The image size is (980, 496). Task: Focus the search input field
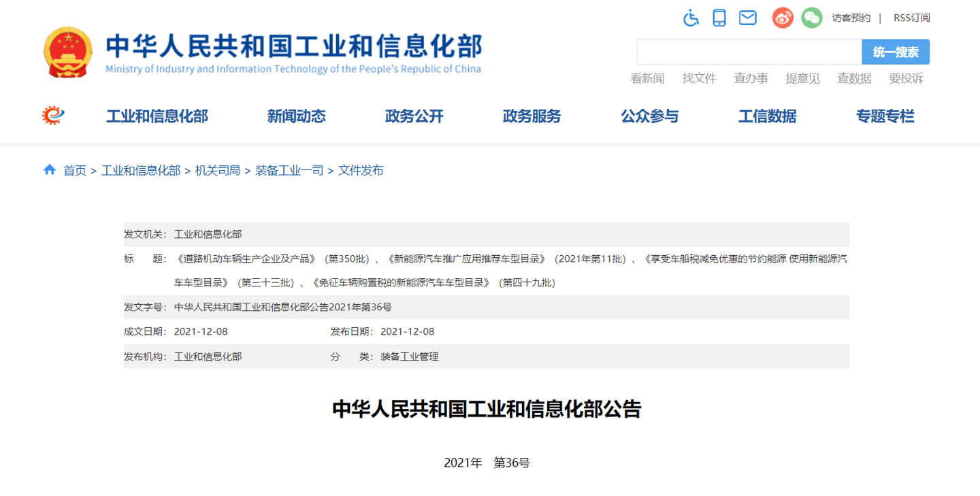pyautogui.click(x=749, y=52)
